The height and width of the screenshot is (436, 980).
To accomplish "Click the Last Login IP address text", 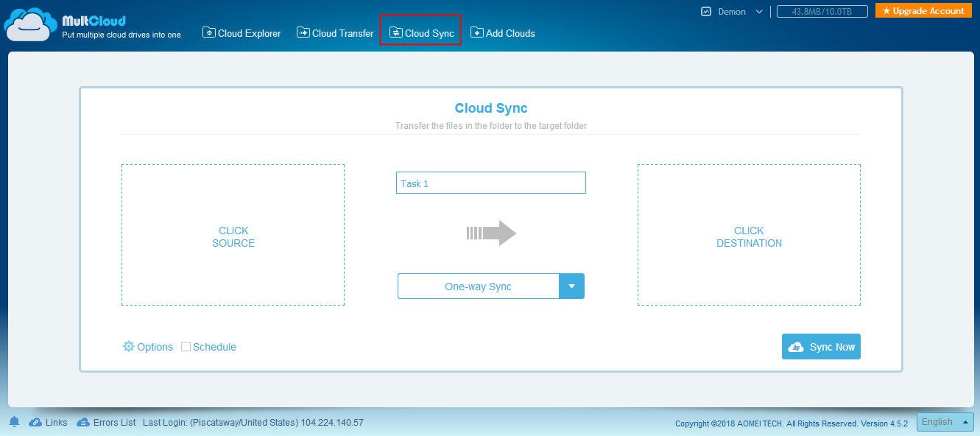I will coord(333,423).
